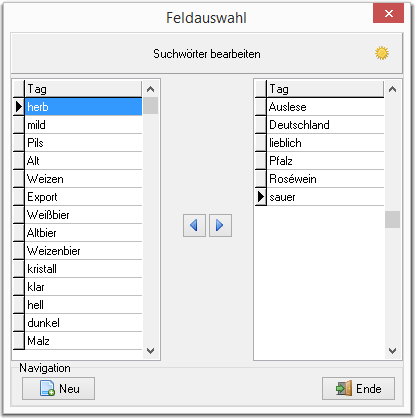415x418 pixels.
Task: Close the Feldauswahl dialog
Action: point(388,13)
